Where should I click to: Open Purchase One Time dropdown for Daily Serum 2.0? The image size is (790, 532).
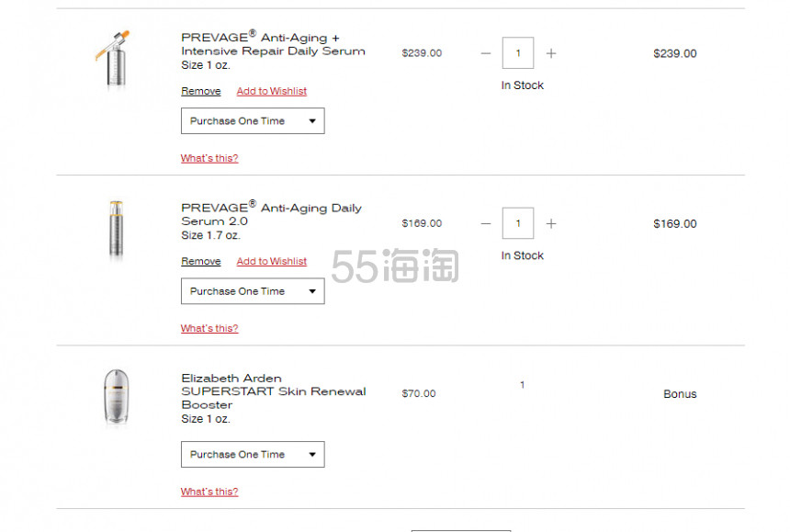point(253,291)
